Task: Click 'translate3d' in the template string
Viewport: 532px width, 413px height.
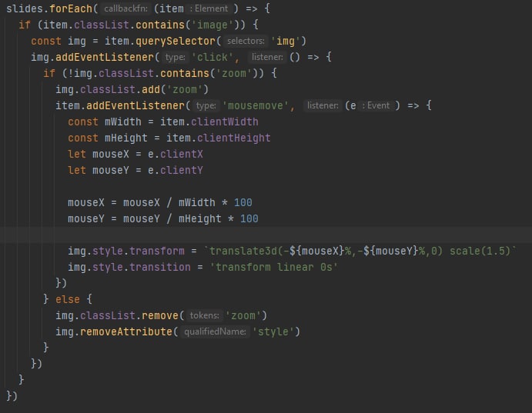Action: 243,251
